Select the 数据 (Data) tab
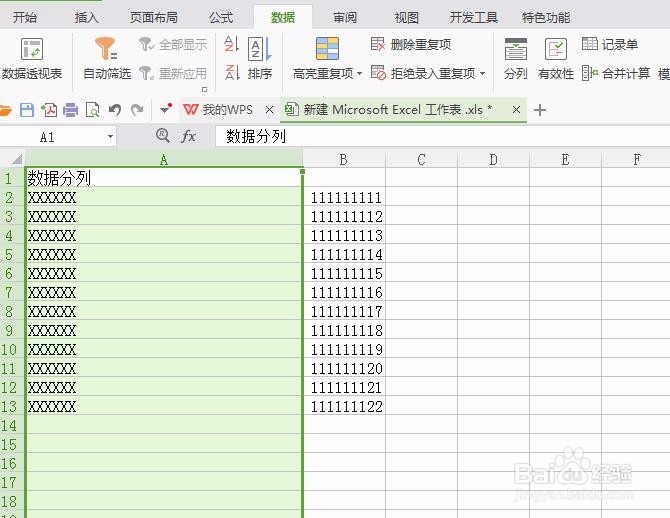The width and height of the screenshot is (670, 518). (x=283, y=18)
